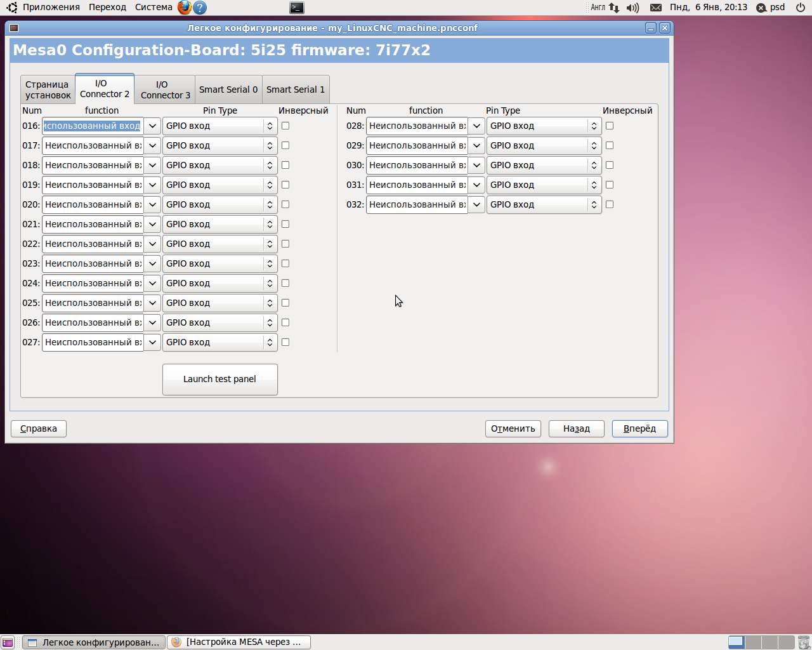Click the Ubuntu logo in top panel

[x=11, y=8]
